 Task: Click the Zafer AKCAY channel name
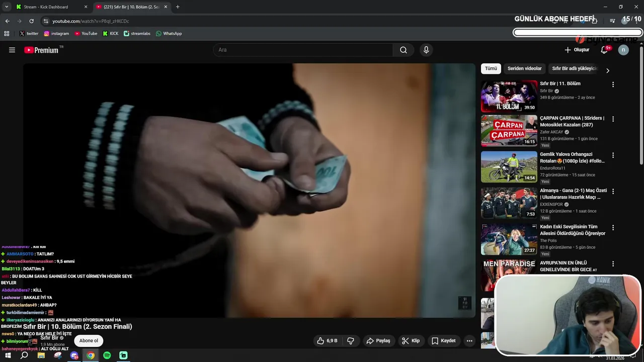551,132
